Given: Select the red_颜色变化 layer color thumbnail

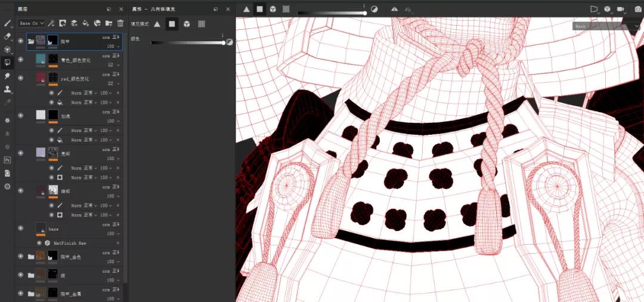Looking at the screenshot, I should pos(41,77).
